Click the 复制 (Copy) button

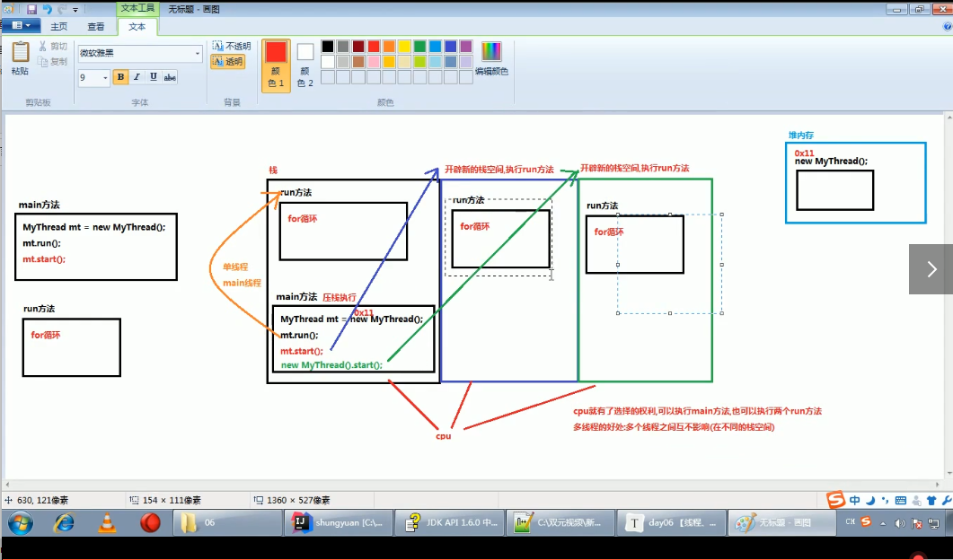pos(54,61)
